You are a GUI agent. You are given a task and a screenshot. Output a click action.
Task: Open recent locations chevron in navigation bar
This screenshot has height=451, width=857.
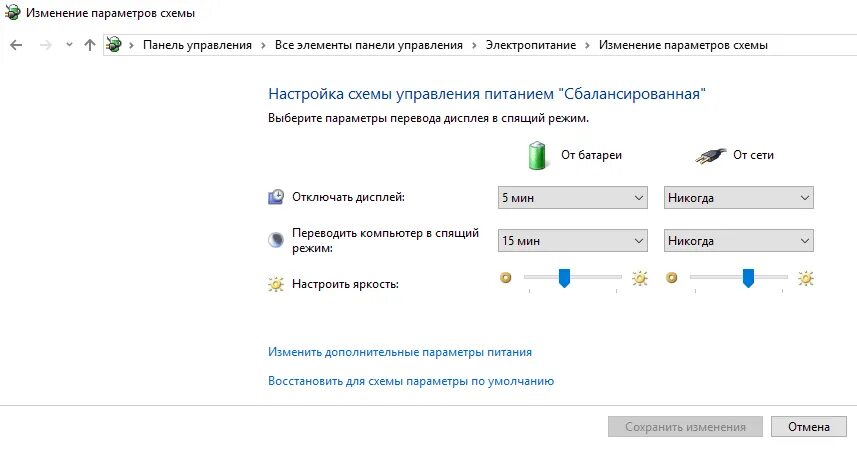69,45
